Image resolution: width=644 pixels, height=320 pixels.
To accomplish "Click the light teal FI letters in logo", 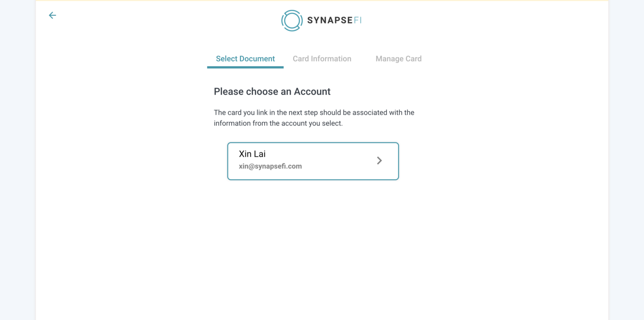I will tap(357, 20).
